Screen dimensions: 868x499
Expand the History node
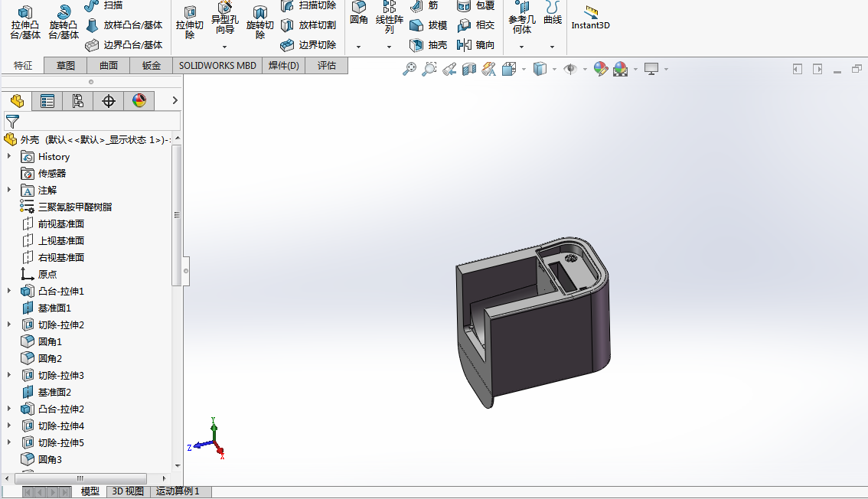pyautogui.click(x=9, y=157)
